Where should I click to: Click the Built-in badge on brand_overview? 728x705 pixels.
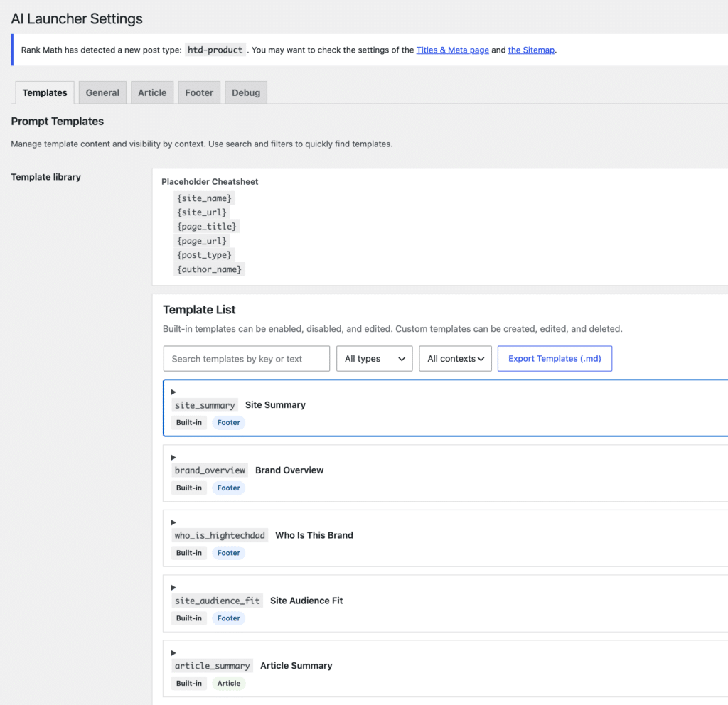pos(189,488)
